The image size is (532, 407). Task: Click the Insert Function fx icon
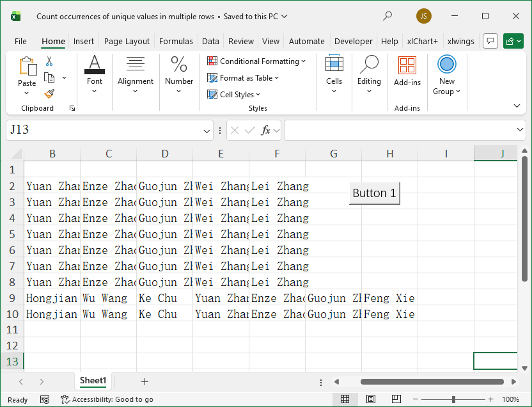tap(265, 130)
